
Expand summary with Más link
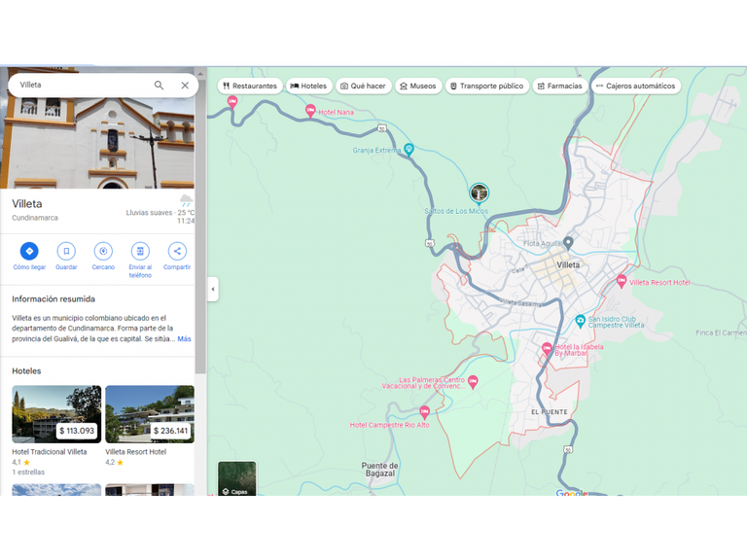[185, 339]
